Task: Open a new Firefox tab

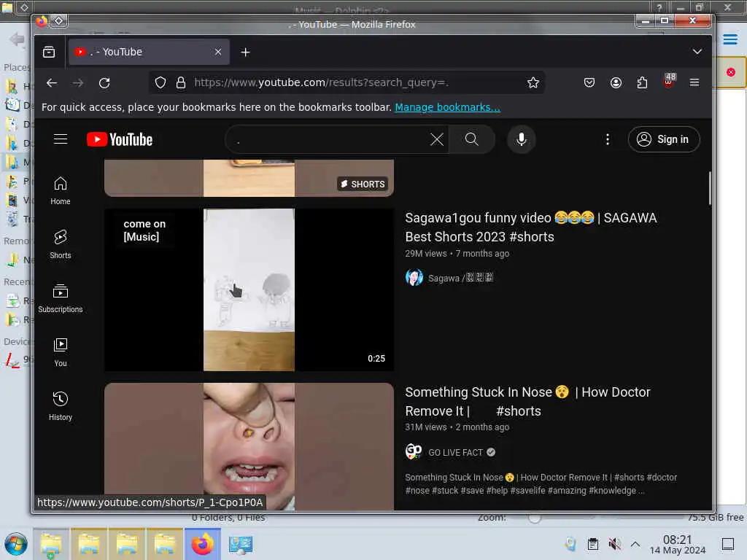Action: (x=245, y=52)
